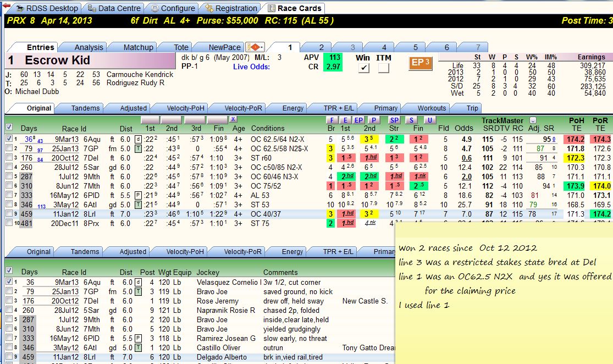
Task: Click jockey name Napravnik Rosie R
Action: click(x=225, y=311)
